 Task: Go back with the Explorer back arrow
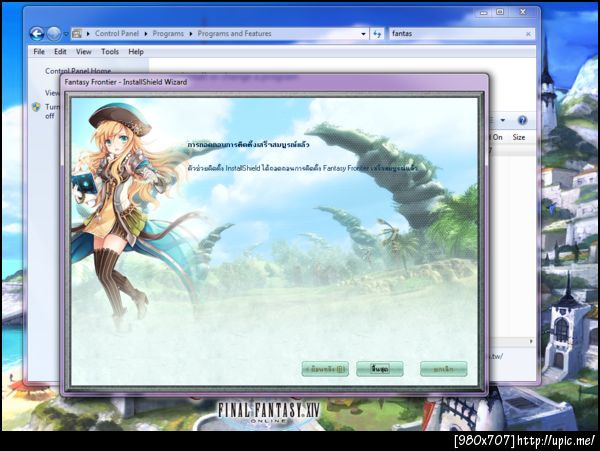37,34
